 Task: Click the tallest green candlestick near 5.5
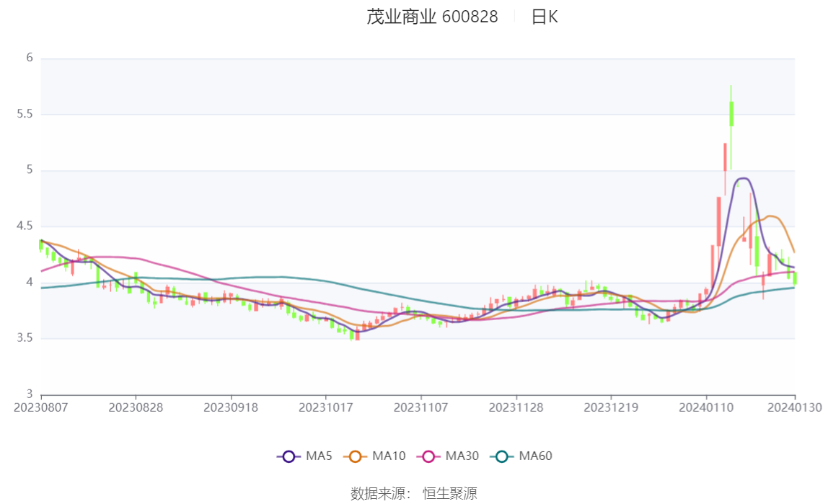pyautogui.click(x=731, y=114)
